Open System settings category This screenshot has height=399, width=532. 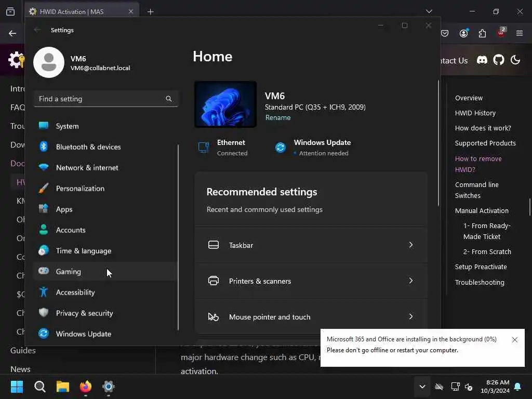point(105,126)
